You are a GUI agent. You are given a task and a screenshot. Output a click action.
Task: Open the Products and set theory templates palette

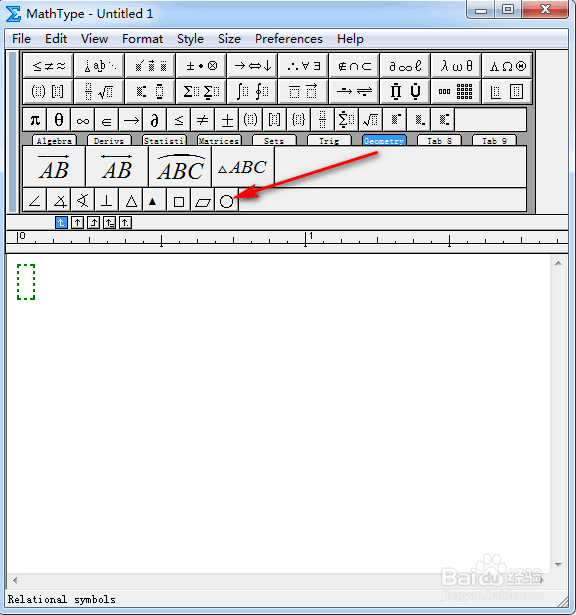405,92
